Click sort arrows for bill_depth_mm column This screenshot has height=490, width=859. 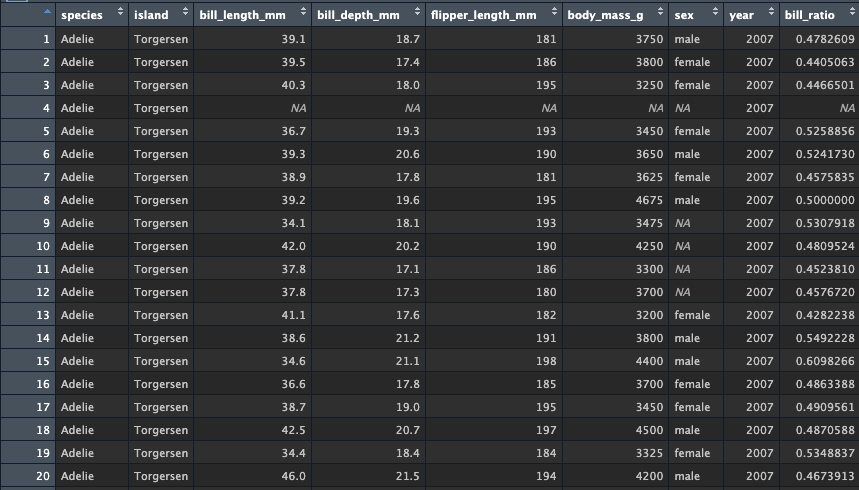click(417, 12)
